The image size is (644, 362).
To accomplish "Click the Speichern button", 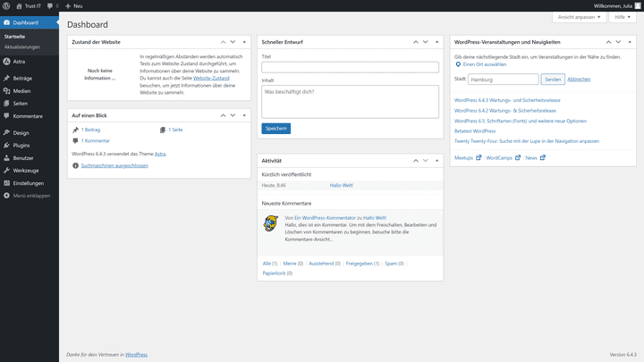I will 276,129.
